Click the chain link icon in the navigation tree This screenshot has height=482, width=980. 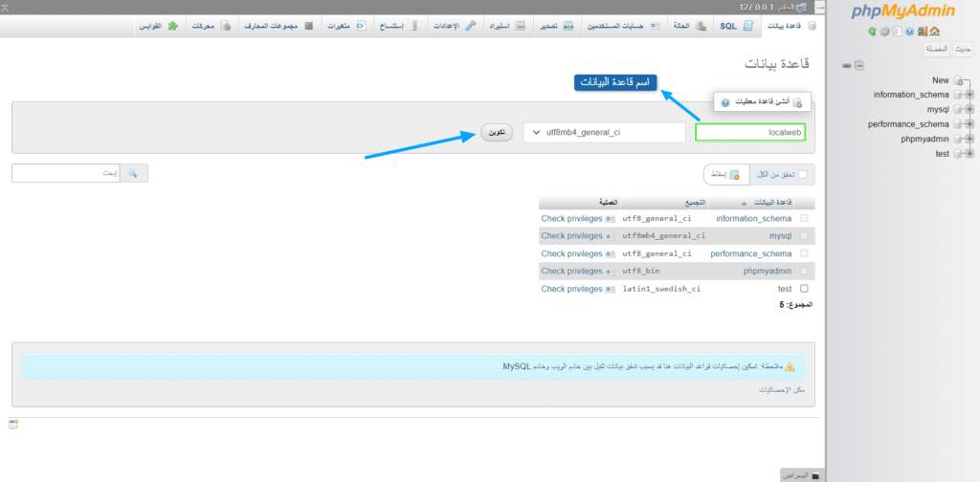848,66
